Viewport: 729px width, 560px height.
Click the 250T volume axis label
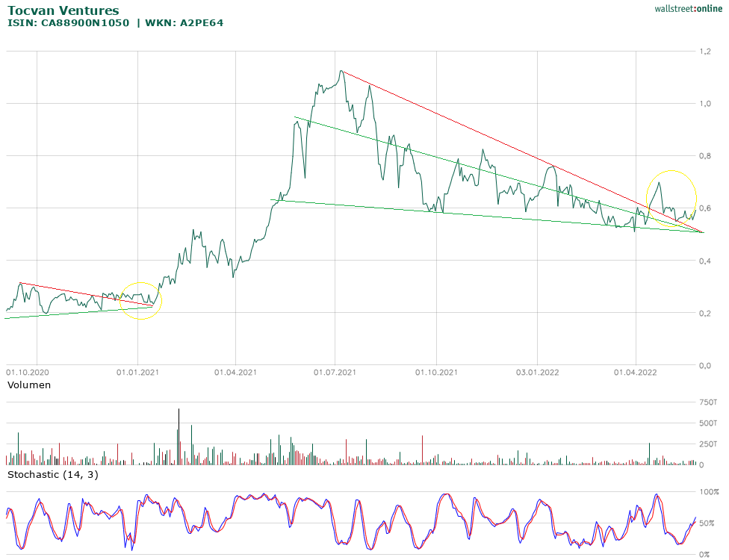(709, 444)
